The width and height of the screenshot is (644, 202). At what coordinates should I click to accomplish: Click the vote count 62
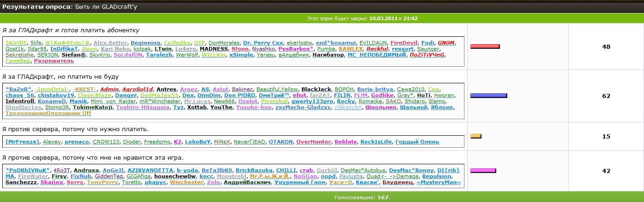click(x=606, y=96)
